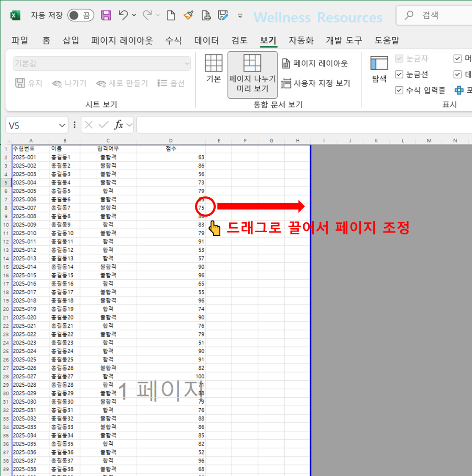Switch to the 홈 tab

[x=46, y=40]
